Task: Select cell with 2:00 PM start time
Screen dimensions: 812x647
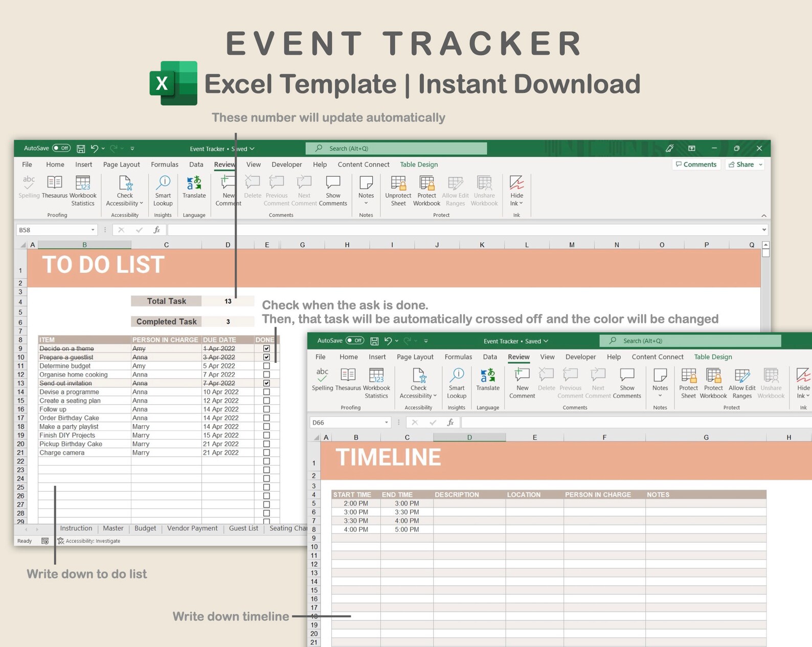Action: click(x=356, y=503)
